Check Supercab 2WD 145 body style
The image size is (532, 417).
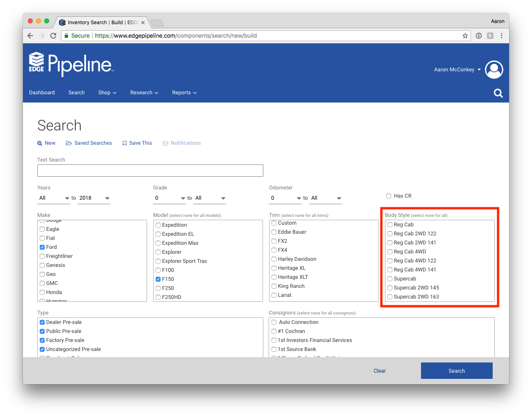[x=390, y=288]
